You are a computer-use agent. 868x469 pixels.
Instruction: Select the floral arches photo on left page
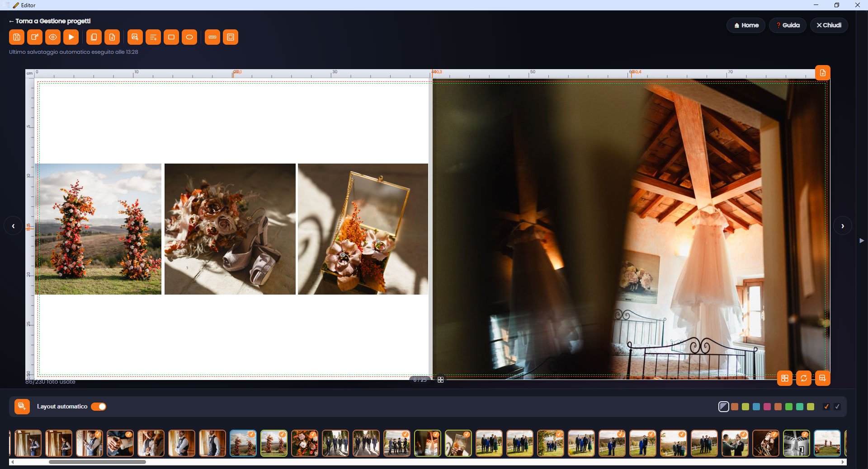coord(98,229)
